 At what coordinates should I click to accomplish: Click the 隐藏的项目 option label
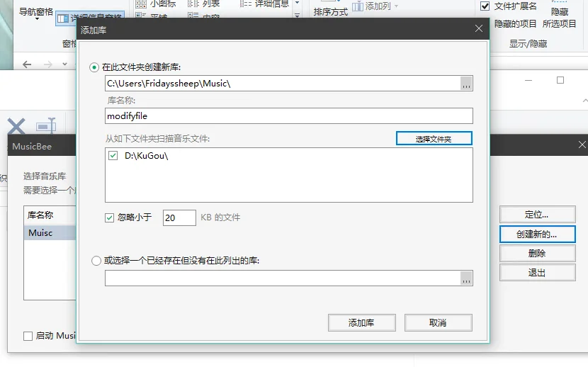click(x=515, y=24)
